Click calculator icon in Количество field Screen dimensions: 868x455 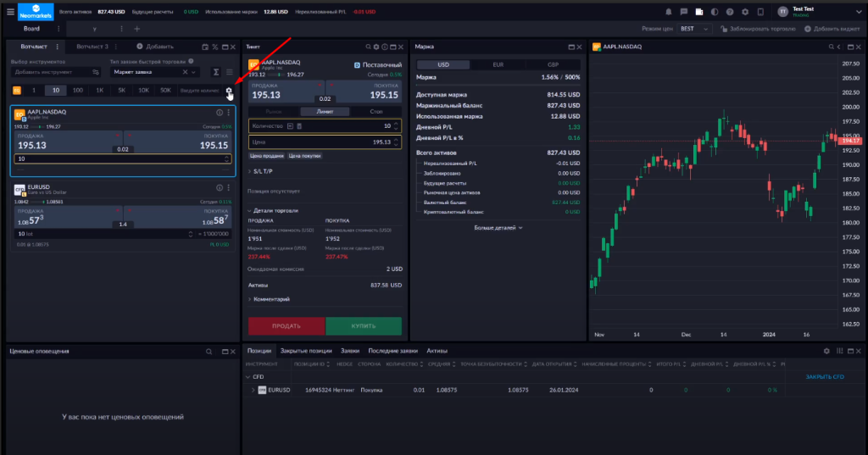(299, 126)
